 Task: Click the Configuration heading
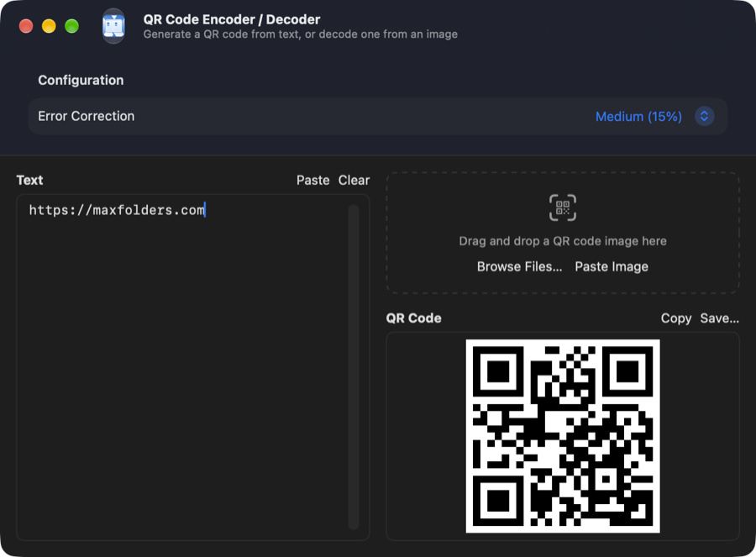tap(81, 80)
